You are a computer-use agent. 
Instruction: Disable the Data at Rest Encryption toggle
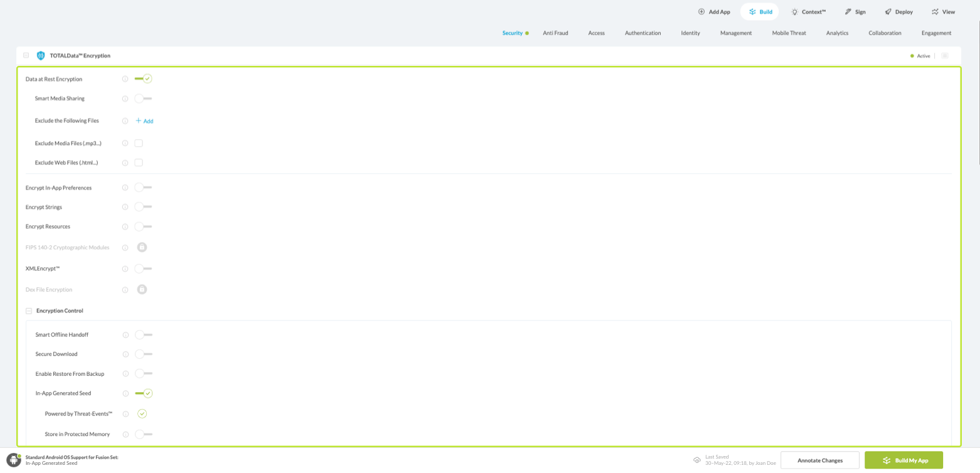144,79
